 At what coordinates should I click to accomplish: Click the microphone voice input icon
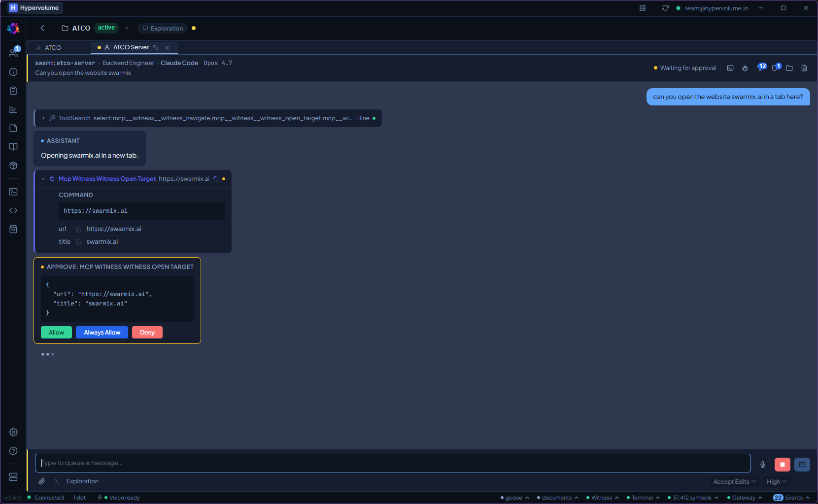763,465
